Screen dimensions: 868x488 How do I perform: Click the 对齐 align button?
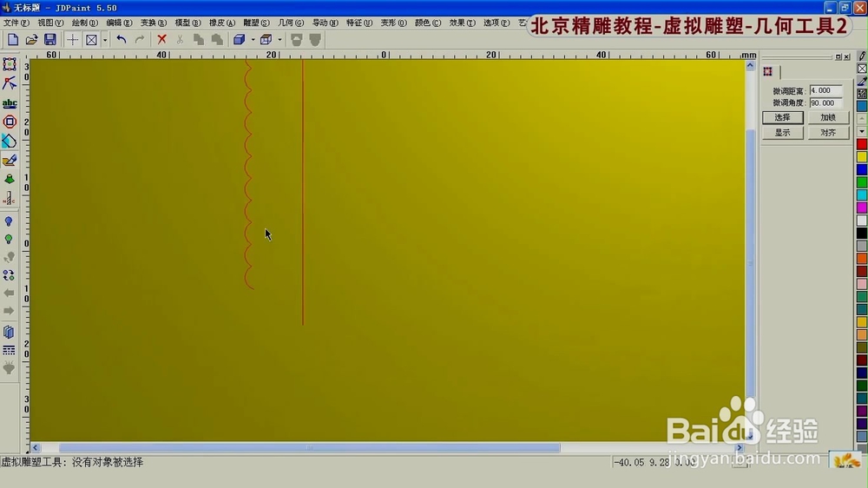tap(828, 133)
